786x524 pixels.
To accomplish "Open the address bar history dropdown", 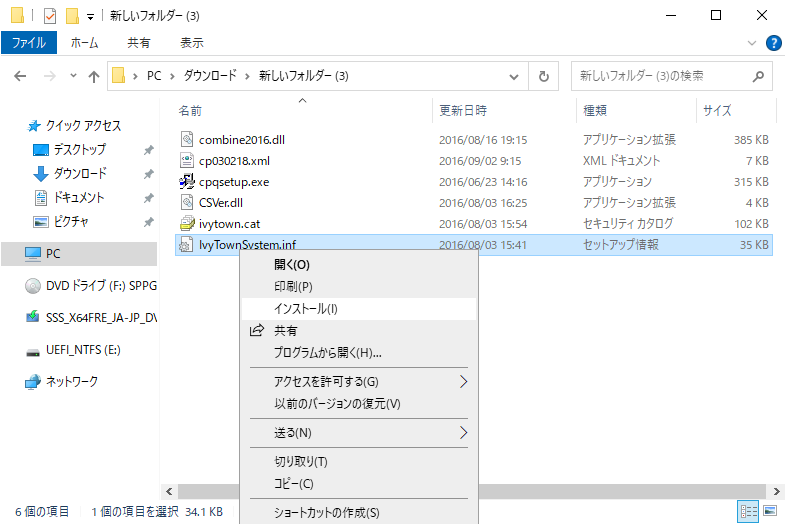I will pos(514,77).
